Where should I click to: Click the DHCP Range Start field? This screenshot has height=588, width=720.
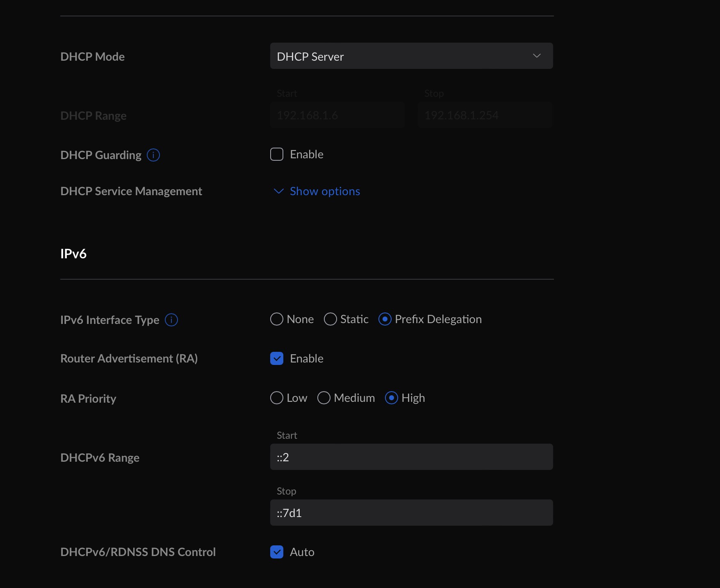point(337,116)
